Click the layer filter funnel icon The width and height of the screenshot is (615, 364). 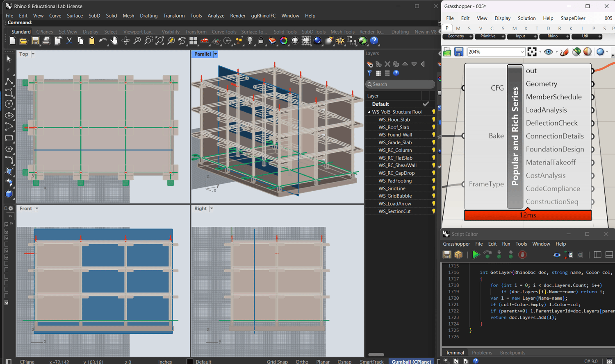[x=370, y=73]
